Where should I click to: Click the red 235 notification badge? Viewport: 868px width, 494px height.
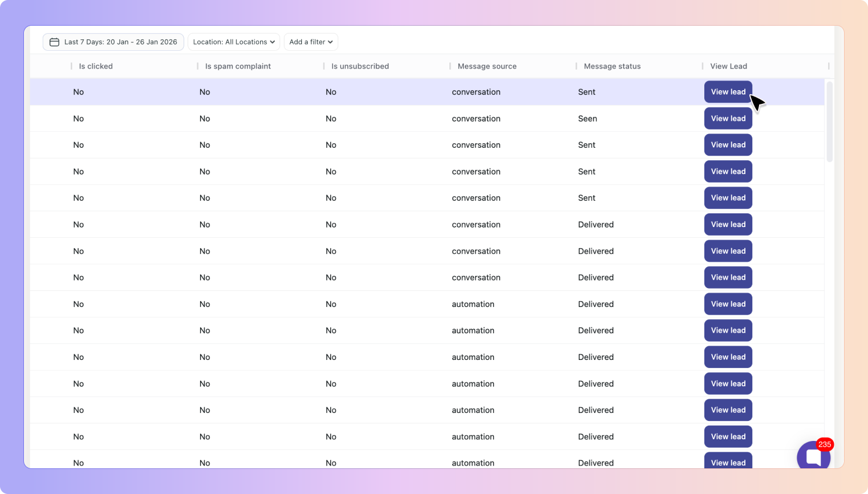[825, 444]
